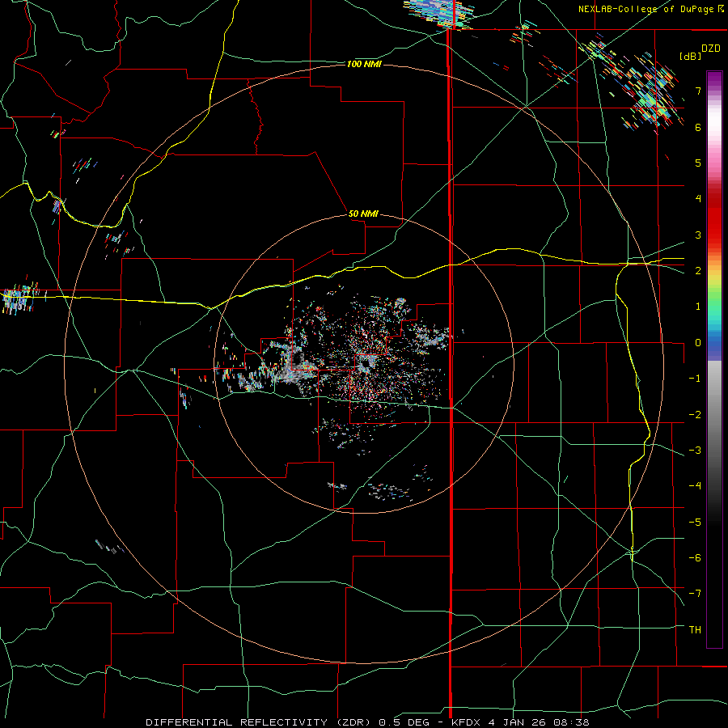Click the Differential Reflectivity (ZDR) caption
Image resolution: width=728 pixels, height=728 pixels.
[258, 722]
